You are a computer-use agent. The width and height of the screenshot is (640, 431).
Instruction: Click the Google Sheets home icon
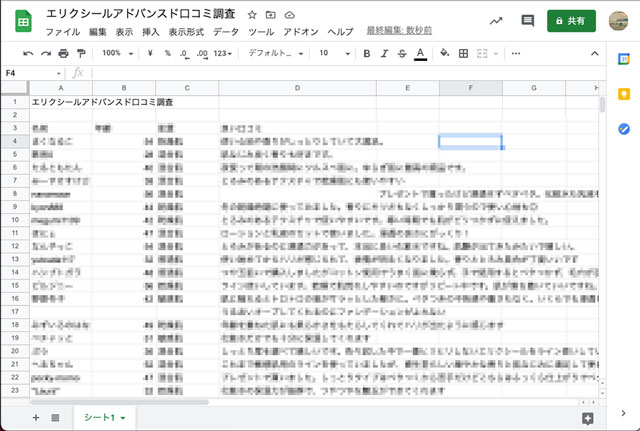tap(23, 21)
